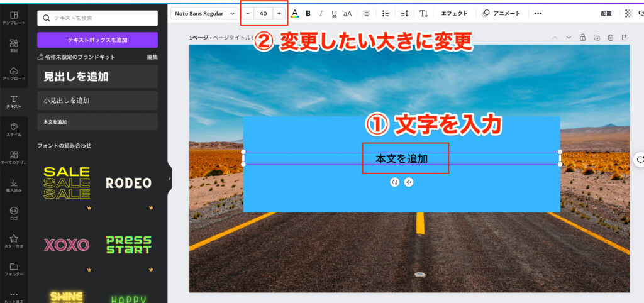This screenshot has height=303, width=644.
Task: Toggle bold formatting
Action: click(x=308, y=14)
